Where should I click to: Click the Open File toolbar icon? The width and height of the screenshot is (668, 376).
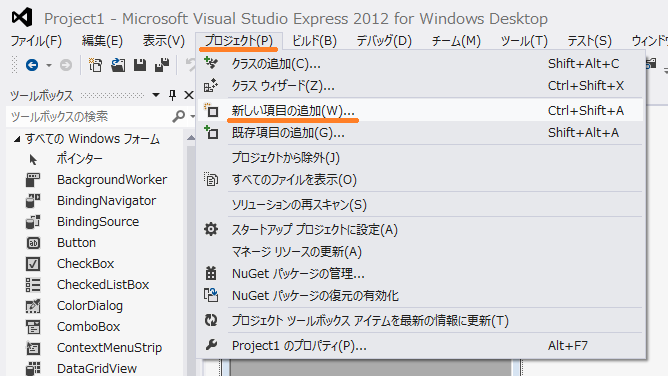118,65
